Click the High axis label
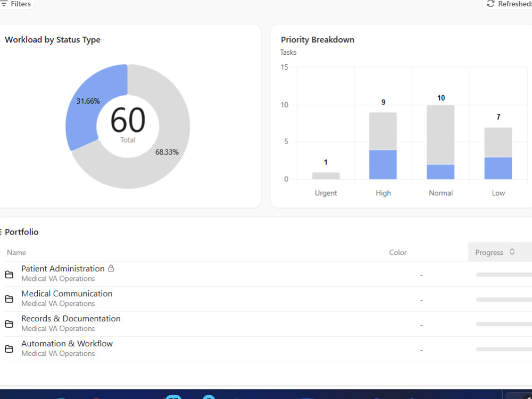 [x=383, y=193]
